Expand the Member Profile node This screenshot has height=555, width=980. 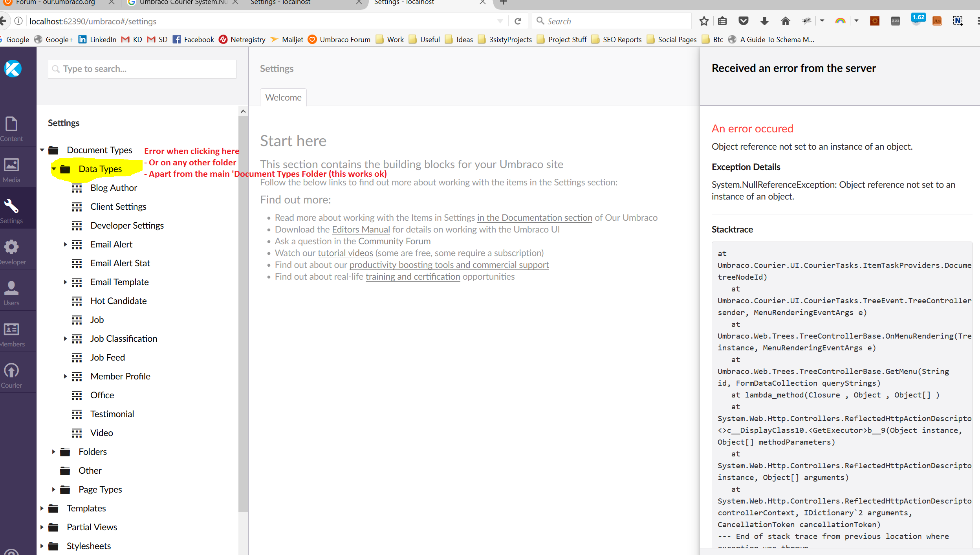[65, 376]
